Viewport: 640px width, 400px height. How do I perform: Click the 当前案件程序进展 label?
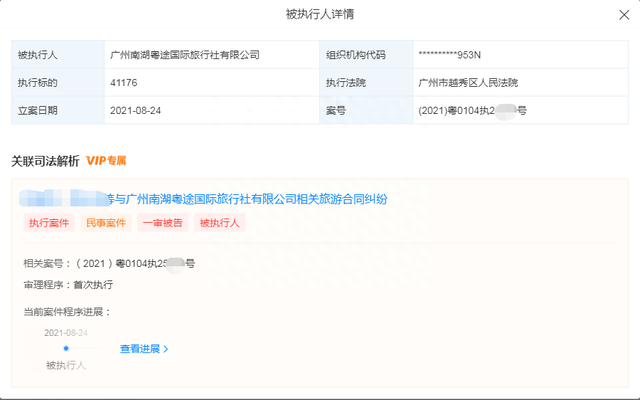coord(67,312)
